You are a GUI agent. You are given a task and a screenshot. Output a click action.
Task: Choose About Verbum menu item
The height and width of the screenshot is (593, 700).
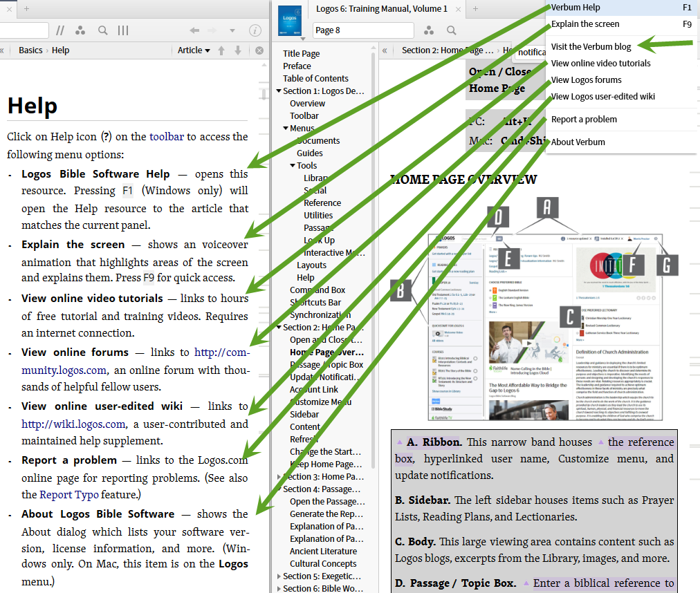(x=578, y=142)
